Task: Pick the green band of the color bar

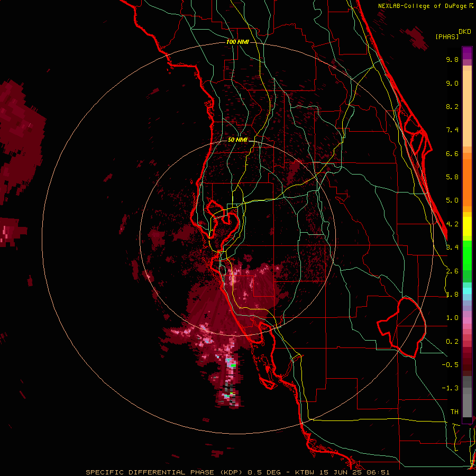Action: (467, 261)
